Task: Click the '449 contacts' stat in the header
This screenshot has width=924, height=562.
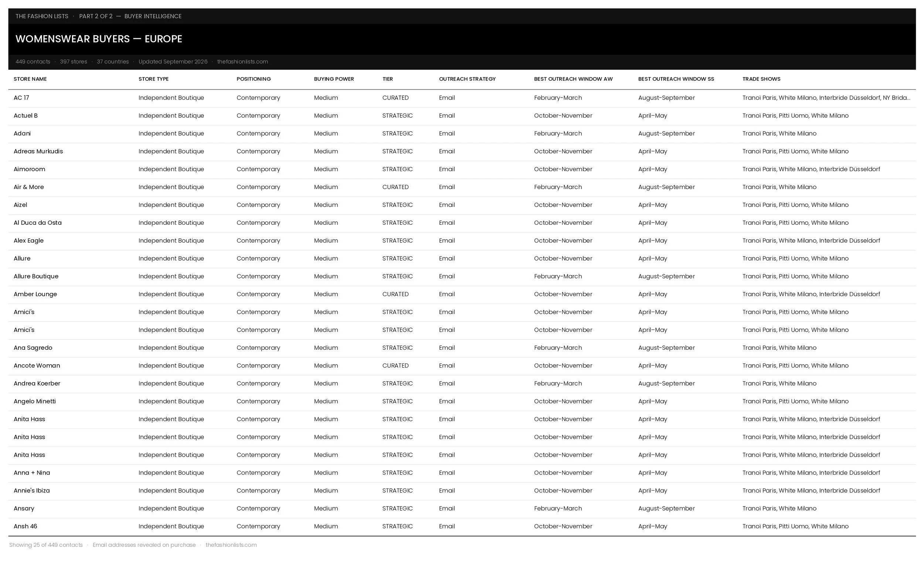Action: (33, 61)
